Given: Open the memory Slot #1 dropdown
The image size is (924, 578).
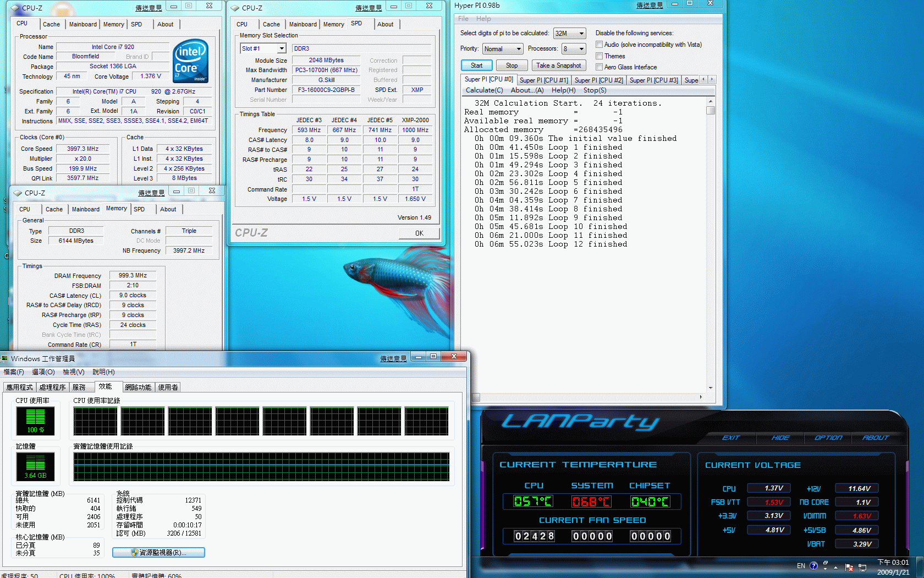Looking at the screenshot, I should coord(263,48).
